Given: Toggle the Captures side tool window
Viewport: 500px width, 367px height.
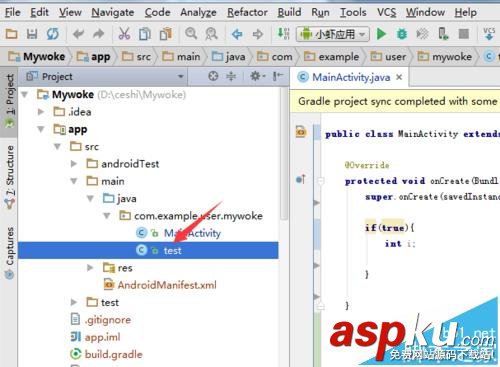Looking at the screenshot, I should [9, 252].
